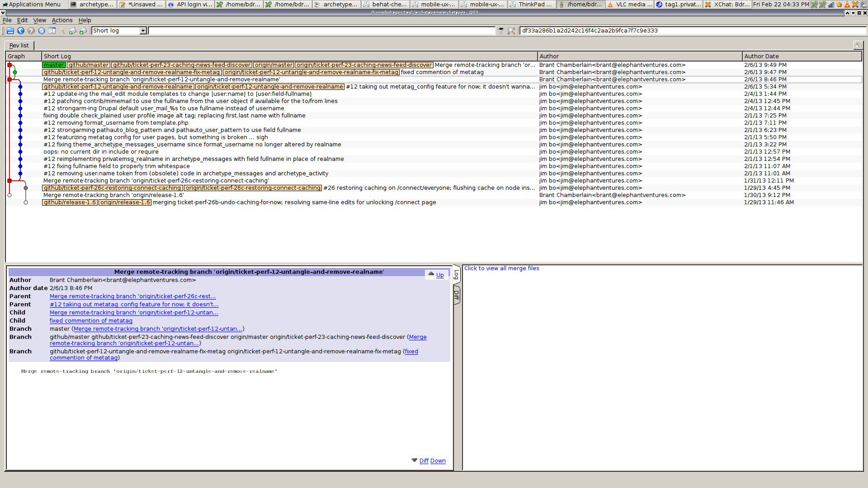Click the highlight magnifier icon near SHA field
The width and height of the screenshot is (868, 488).
[511, 31]
